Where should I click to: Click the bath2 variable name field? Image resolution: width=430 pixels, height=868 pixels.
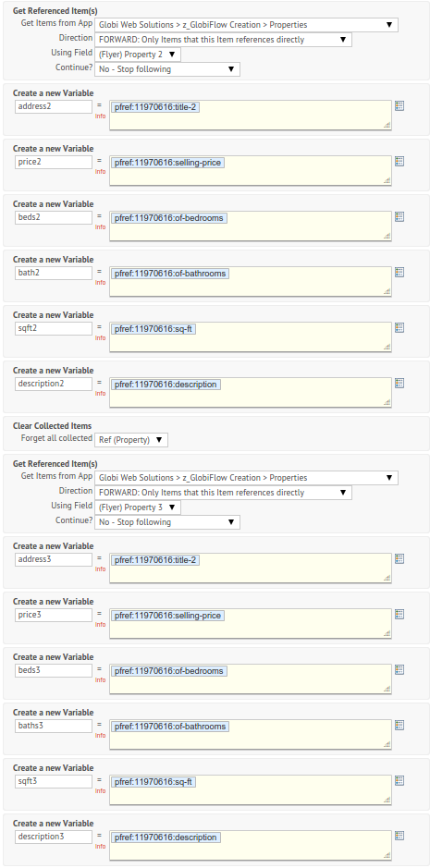(x=54, y=273)
